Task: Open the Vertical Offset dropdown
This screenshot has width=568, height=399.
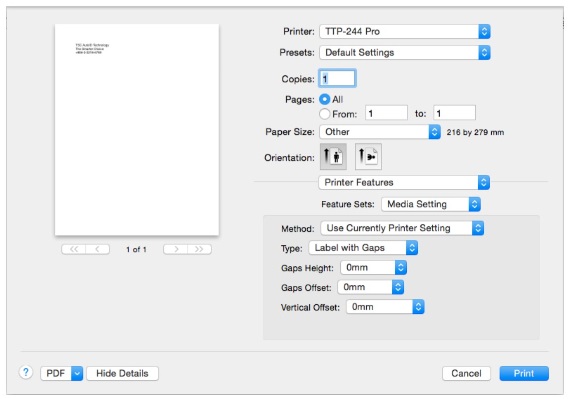Action: point(385,307)
